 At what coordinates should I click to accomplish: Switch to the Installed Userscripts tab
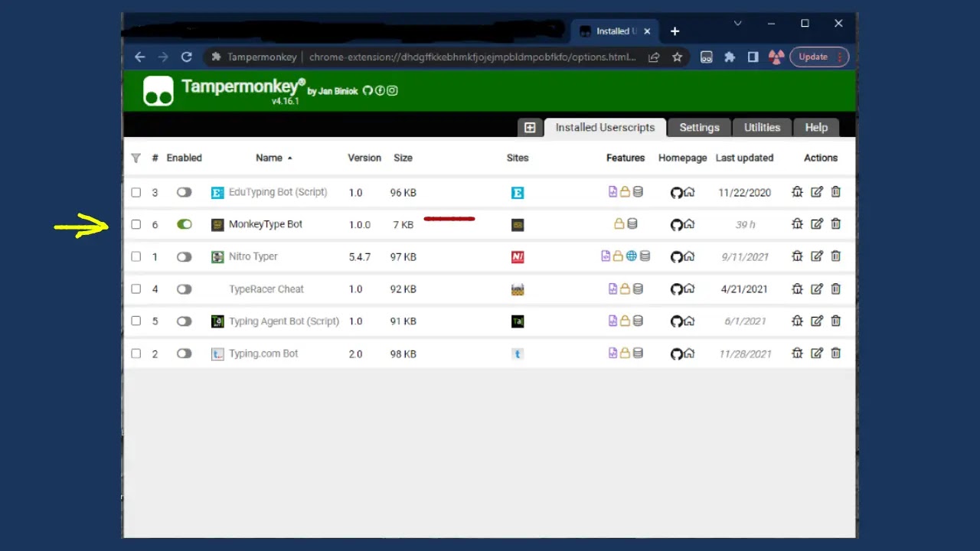[605, 128]
